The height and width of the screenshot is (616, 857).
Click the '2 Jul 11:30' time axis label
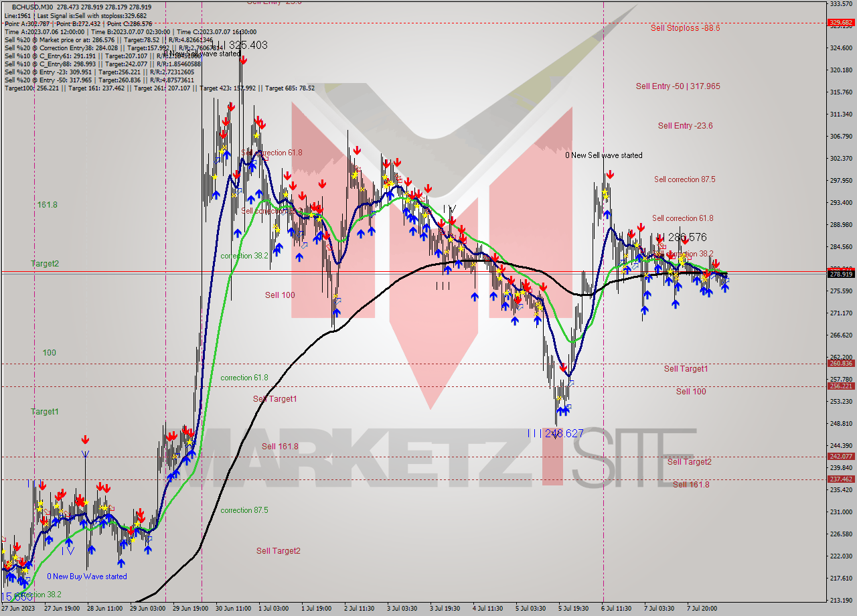(x=359, y=609)
